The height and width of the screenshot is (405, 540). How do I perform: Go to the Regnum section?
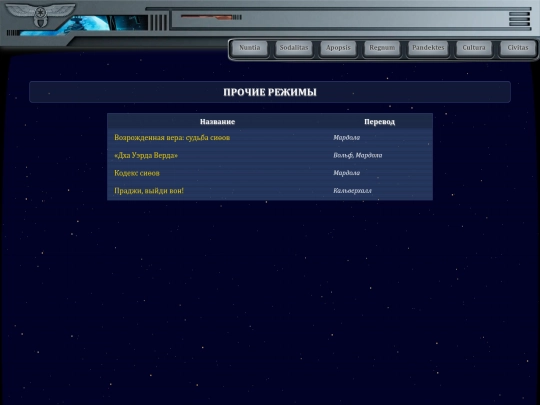[x=382, y=48]
